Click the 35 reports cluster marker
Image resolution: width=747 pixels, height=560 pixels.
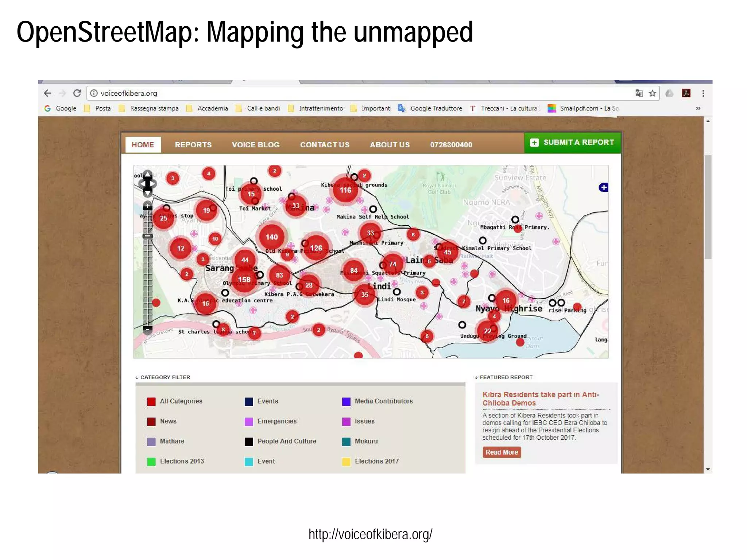click(x=365, y=295)
